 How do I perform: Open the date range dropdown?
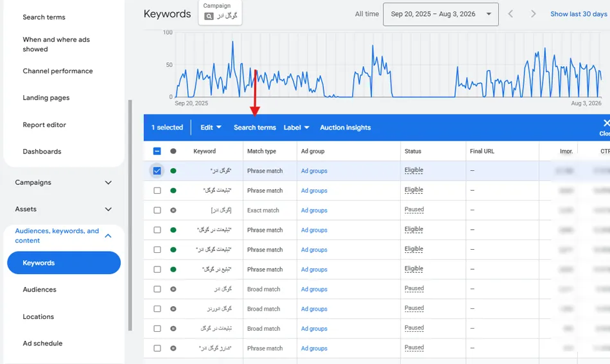point(440,14)
